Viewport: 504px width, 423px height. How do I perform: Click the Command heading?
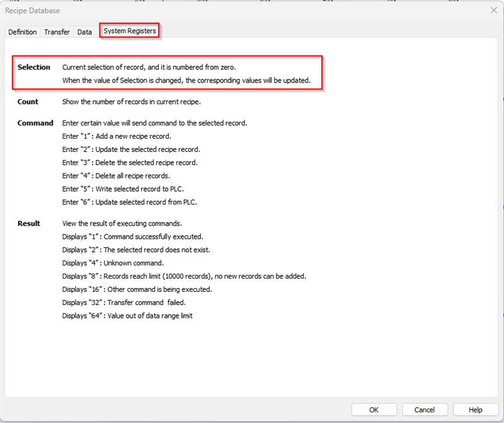tap(35, 123)
